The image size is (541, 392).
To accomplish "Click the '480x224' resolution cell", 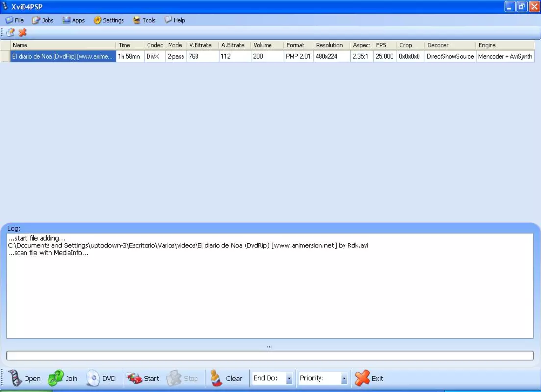I will click(x=332, y=56).
